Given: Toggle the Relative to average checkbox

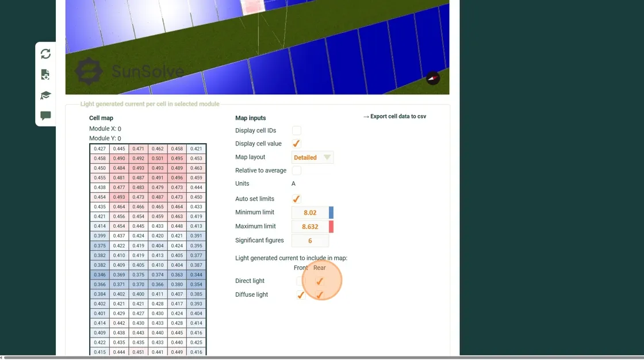Looking at the screenshot, I should point(297,170).
